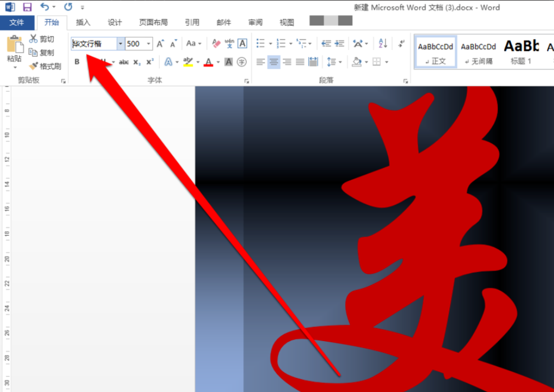Screen dimensions: 554x392
Task: Switch to the 开始 tab
Action: (52, 22)
